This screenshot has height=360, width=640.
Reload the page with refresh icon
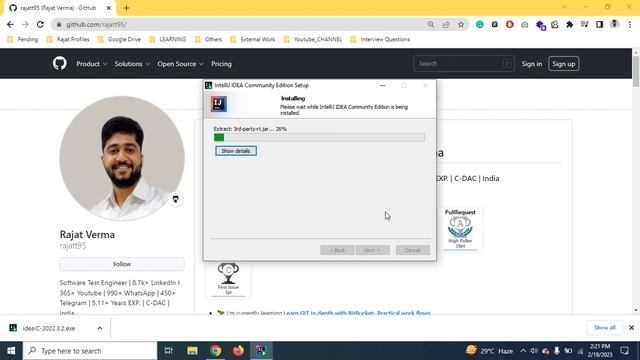click(x=40, y=24)
